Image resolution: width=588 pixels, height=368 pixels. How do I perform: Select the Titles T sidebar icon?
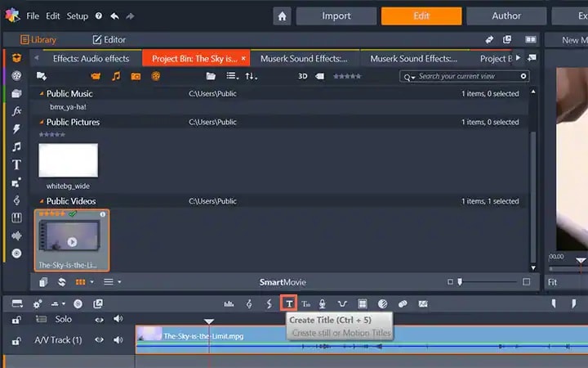click(16, 164)
